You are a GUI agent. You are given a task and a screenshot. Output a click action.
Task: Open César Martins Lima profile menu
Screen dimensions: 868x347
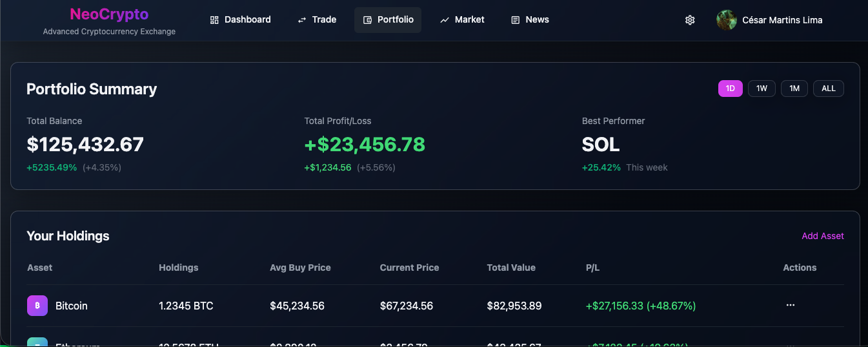click(x=782, y=20)
